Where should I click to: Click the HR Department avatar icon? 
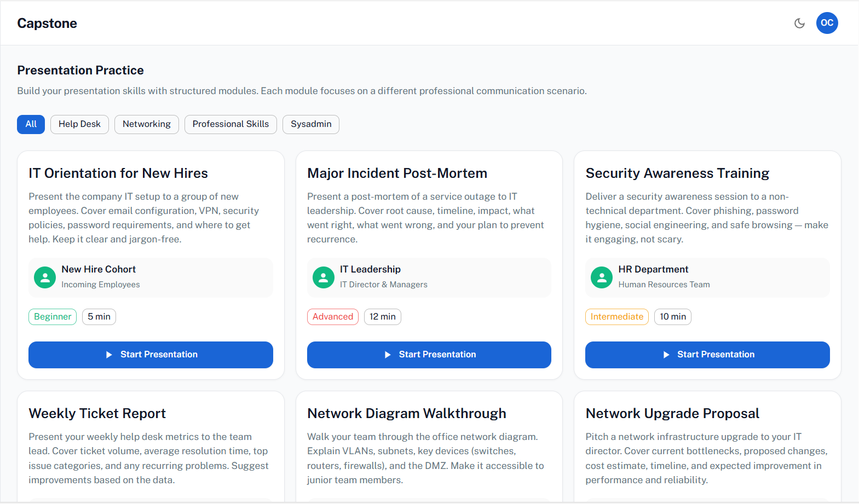(x=602, y=277)
